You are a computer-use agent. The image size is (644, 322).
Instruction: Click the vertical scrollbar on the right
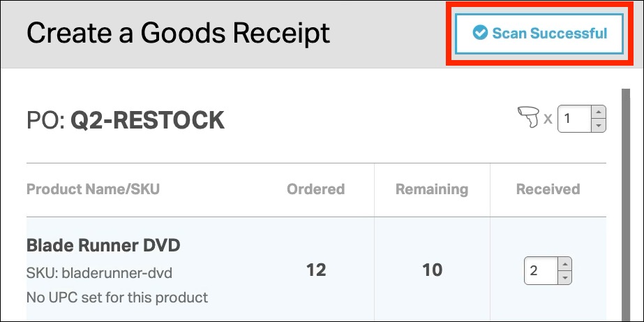[625, 203]
